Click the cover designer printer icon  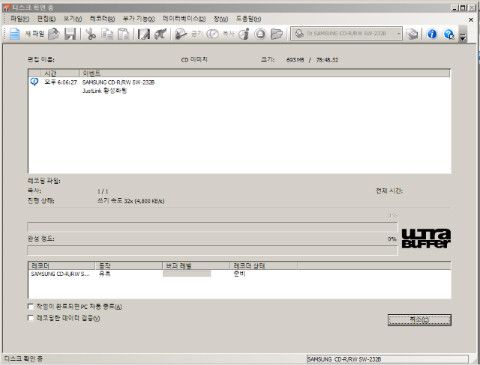pos(412,34)
